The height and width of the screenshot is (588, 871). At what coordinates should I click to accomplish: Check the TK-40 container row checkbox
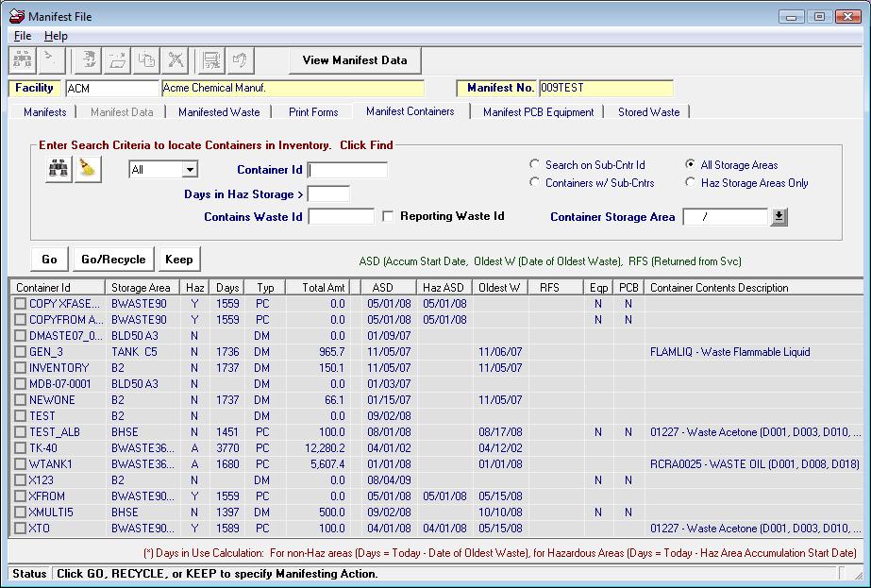(21, 448)
